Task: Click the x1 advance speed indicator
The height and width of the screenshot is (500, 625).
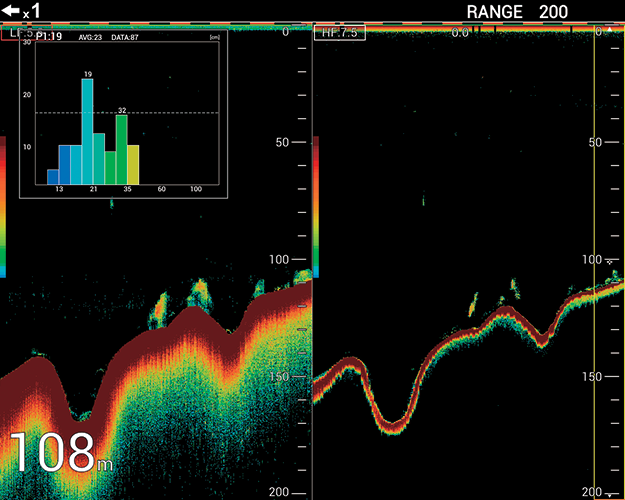Action: pos(30,14)
